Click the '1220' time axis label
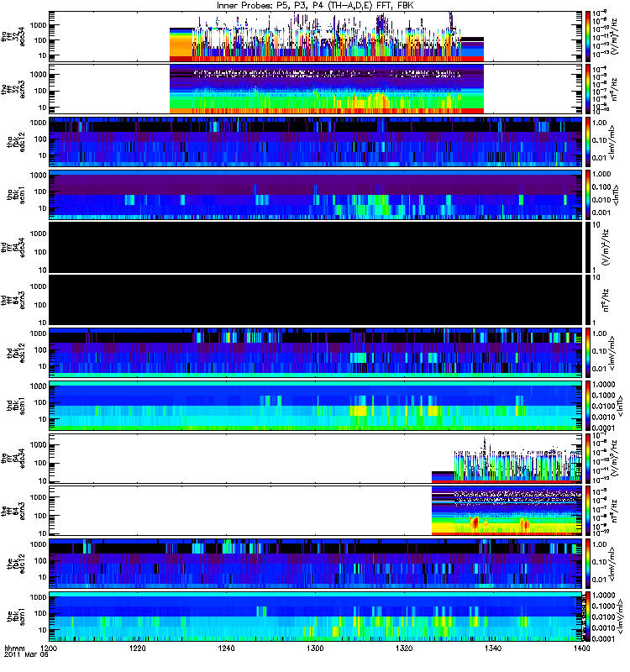This screenshot has height=672, width=630. (x=138, y=648)
